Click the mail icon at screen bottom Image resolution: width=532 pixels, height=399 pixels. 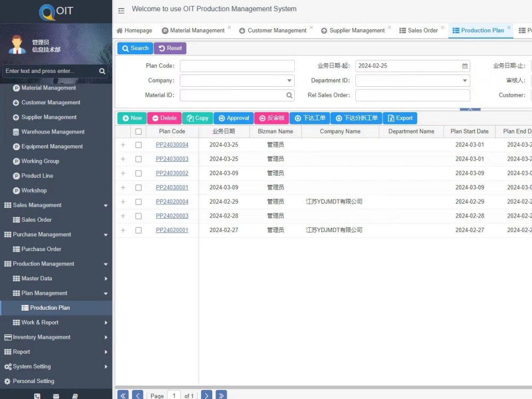[55, 396]
